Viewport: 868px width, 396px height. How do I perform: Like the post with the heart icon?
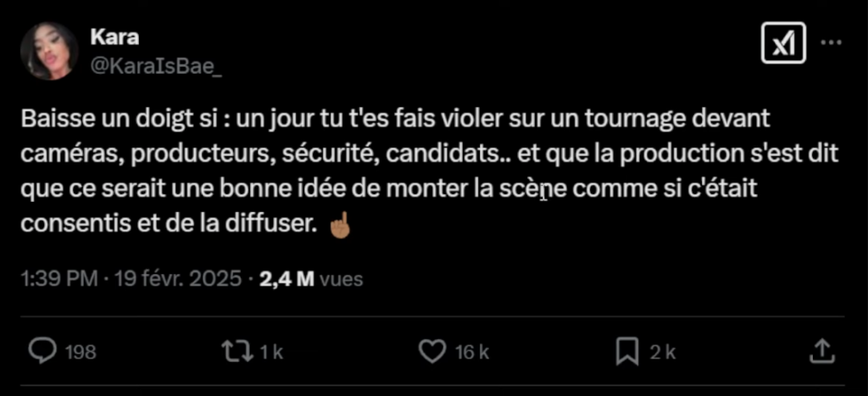pos(433,351)
